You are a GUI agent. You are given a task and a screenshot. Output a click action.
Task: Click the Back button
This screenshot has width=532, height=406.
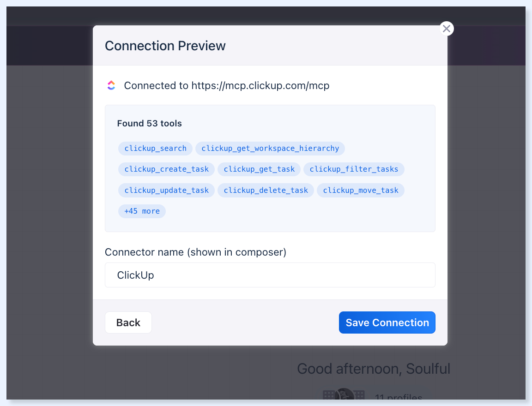(x=128, y=322)
